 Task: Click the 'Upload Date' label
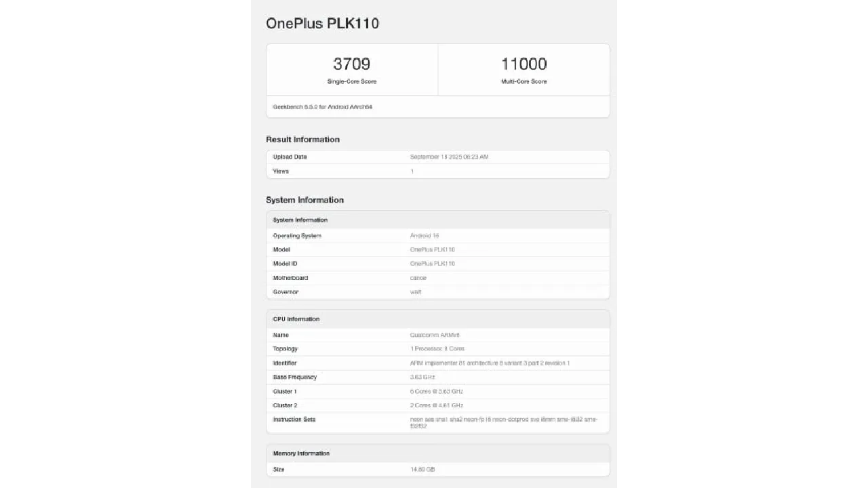(290, 157)
